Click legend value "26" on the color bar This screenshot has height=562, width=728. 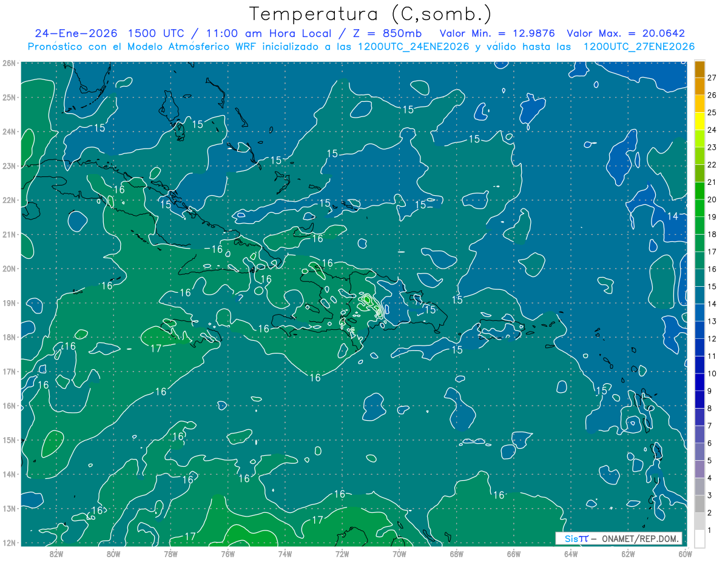712,95
